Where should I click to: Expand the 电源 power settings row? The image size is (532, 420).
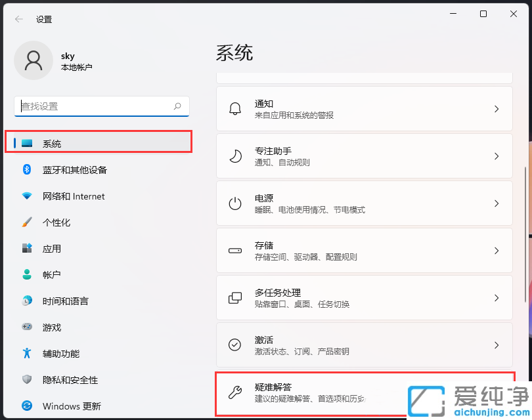(365, 203)
